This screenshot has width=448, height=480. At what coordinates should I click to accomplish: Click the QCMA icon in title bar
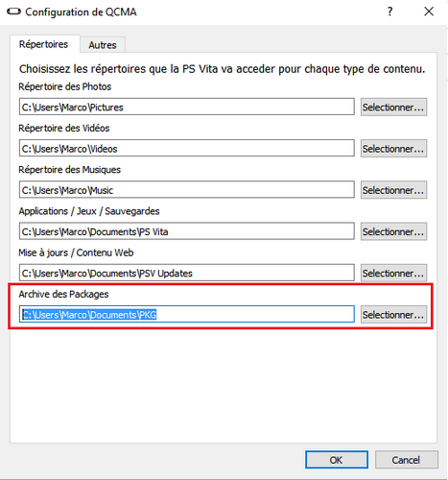click(x=13, y=12)
